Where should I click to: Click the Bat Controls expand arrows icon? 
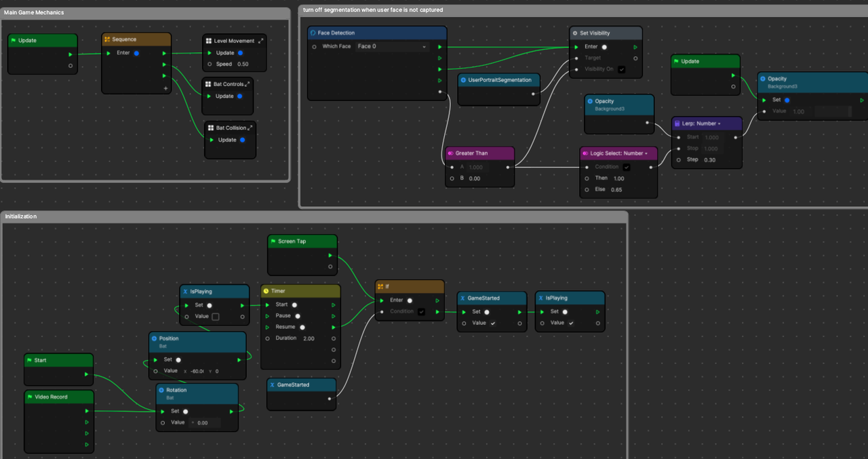(248, 84)
